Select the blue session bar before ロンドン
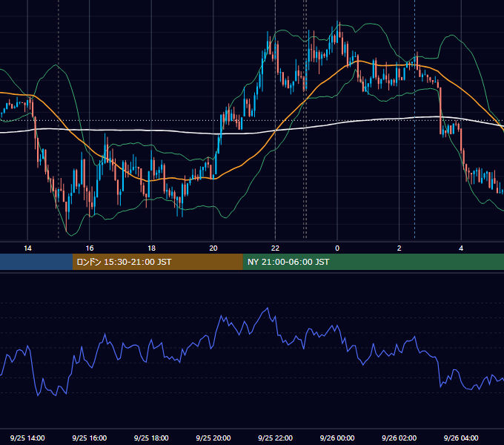 coord(36,262)
